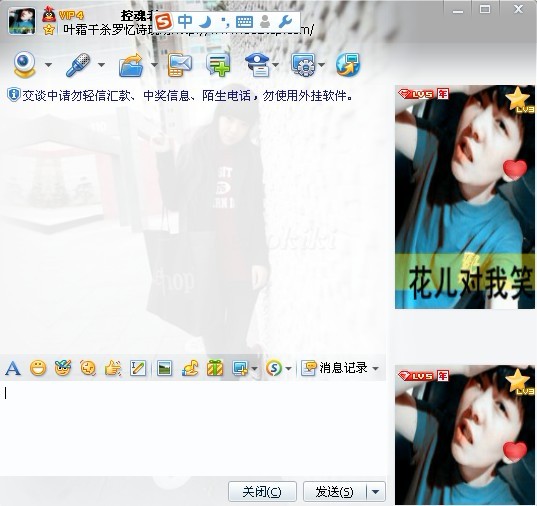
Task: Expand the Sogou search dropdown arrow
Action: 288,369
